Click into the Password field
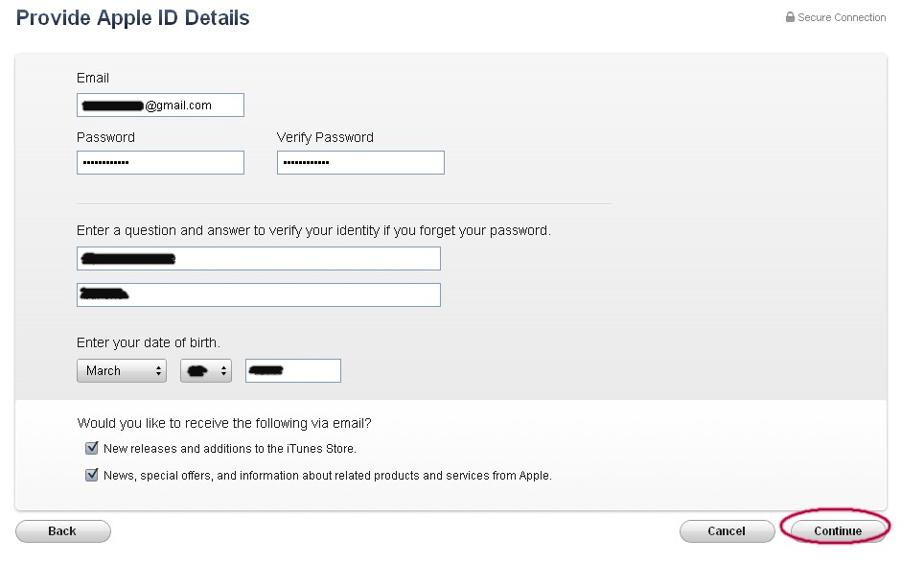Image resolution: width=924 pixels, height=564 pixels. coord(160,162)
